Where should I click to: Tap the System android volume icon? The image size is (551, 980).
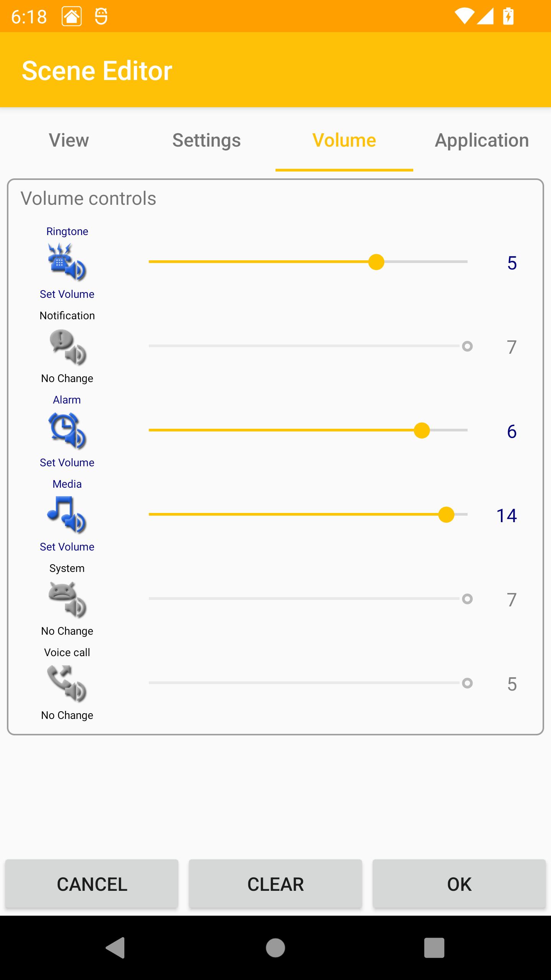(x=67, y=599)
